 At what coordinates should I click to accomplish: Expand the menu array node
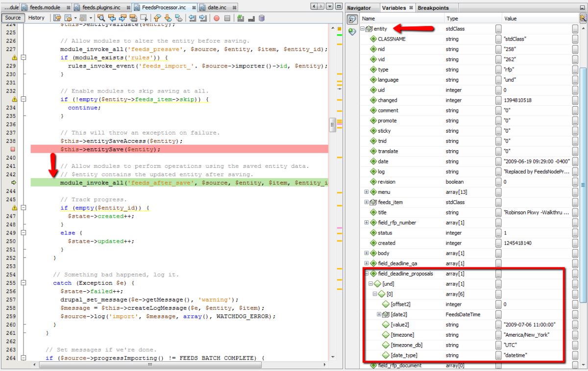(x=367, y=192)
